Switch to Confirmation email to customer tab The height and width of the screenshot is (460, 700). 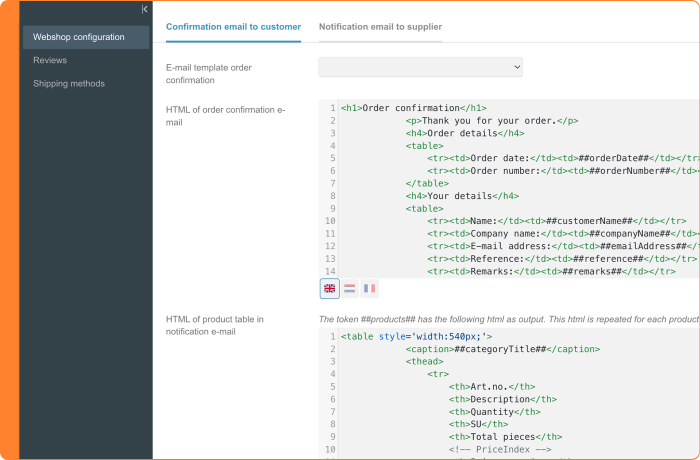coord(233,27)
